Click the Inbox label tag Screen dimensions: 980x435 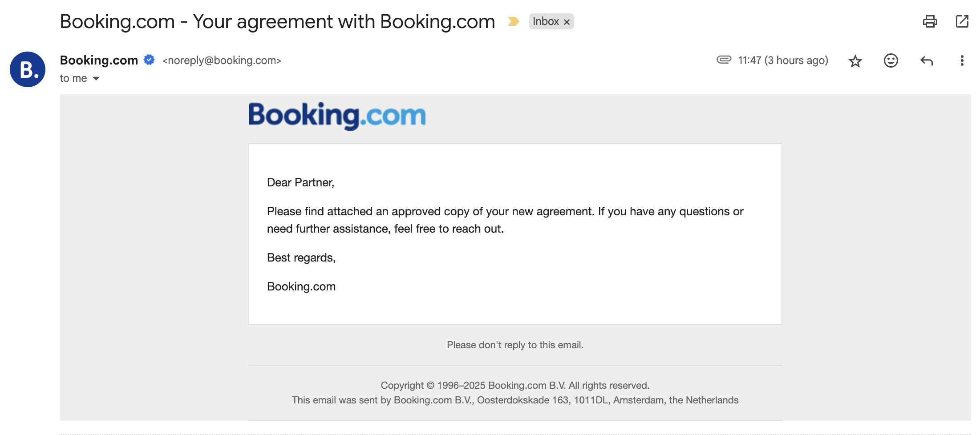pyautogui.click(x=546, y=21)
